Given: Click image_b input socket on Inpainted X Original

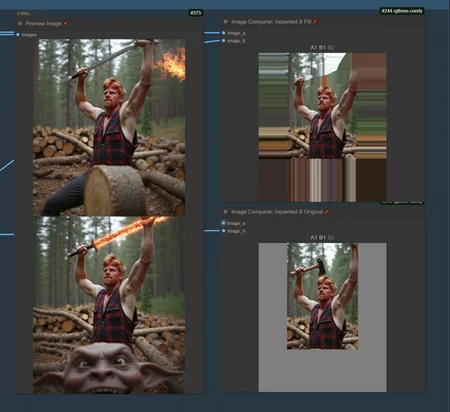Looking at the screenshot, I should click(x=223, y=231).
